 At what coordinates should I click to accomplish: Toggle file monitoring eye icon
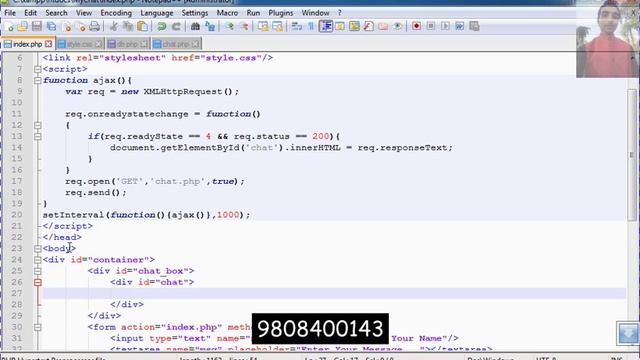coord(397,27)
